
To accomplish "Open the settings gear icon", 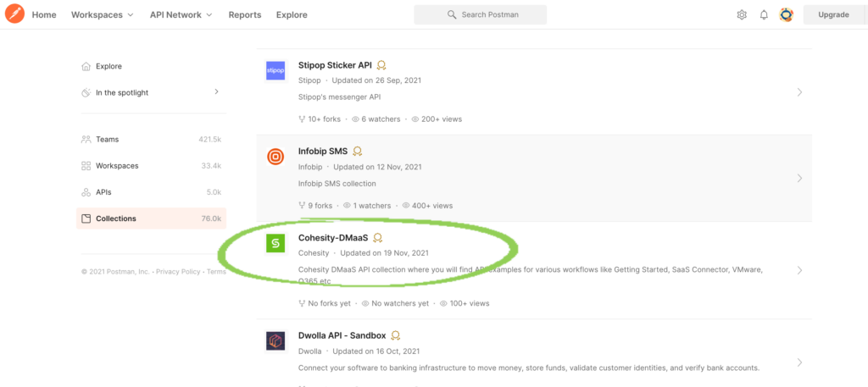I will click(742, 14).
